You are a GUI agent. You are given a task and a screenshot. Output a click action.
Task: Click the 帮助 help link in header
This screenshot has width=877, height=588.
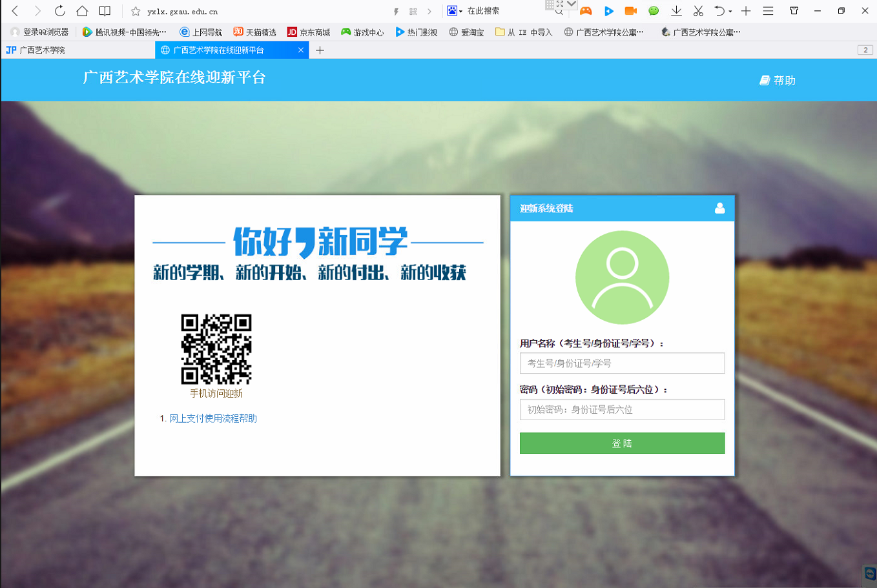[778, 80]
